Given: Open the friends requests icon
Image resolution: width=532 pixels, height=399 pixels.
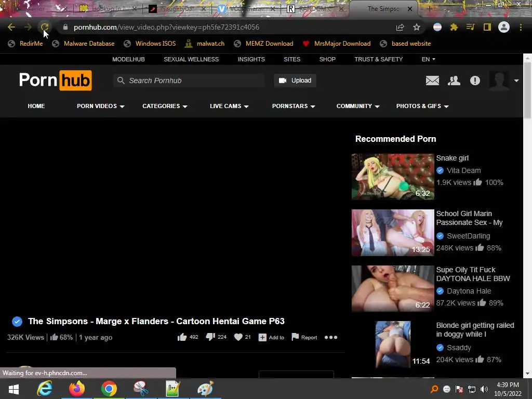Looking at the screenshot, I should (454, 81).
